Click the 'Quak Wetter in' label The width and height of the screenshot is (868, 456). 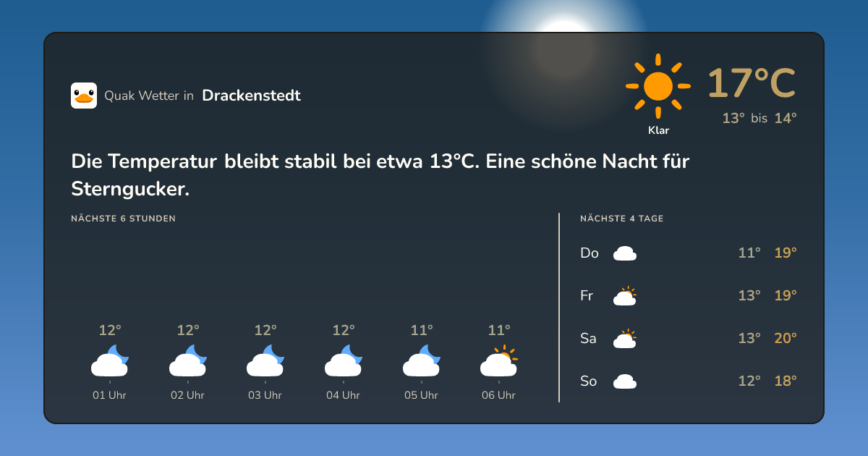pyautogui.click(x=149, y=96)
